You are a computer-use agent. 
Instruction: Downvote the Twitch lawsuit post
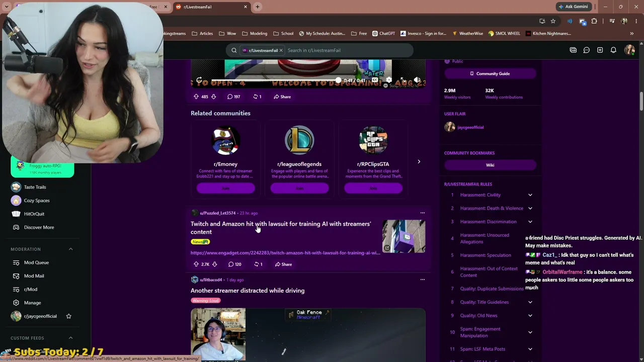pos(214,264)
